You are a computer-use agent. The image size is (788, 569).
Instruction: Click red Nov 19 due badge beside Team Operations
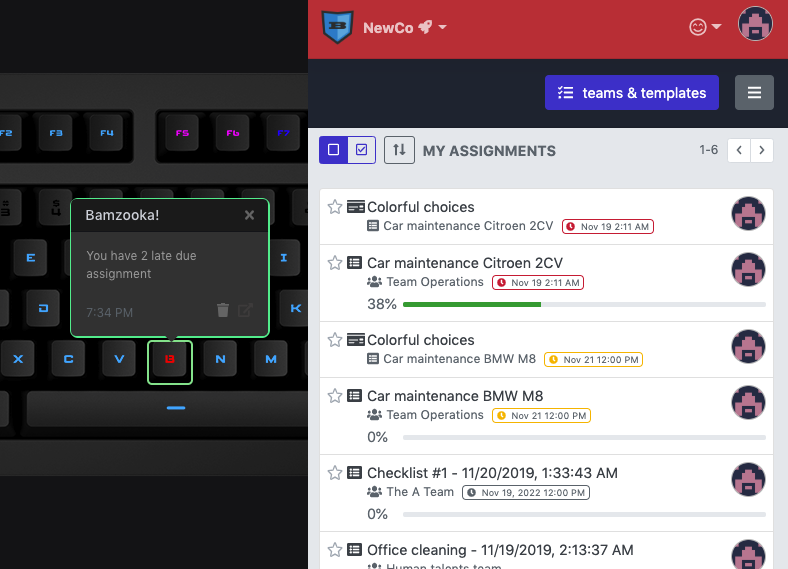[x=538, y=282]
